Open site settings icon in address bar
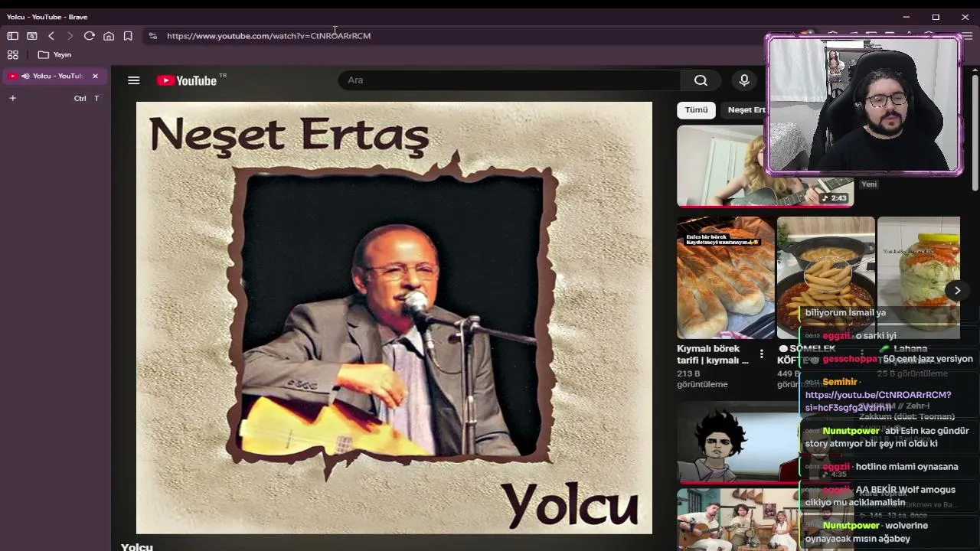 [x=153, y=36]
